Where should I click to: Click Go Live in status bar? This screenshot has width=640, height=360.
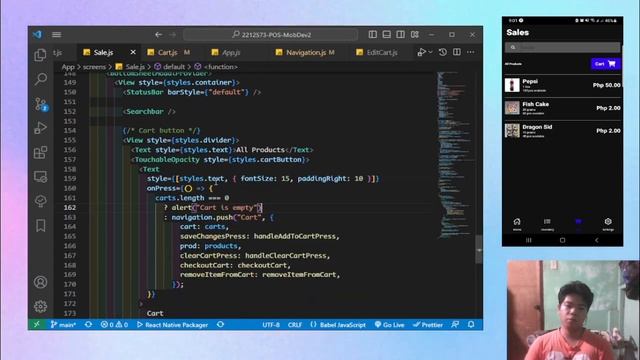[389, 325]
